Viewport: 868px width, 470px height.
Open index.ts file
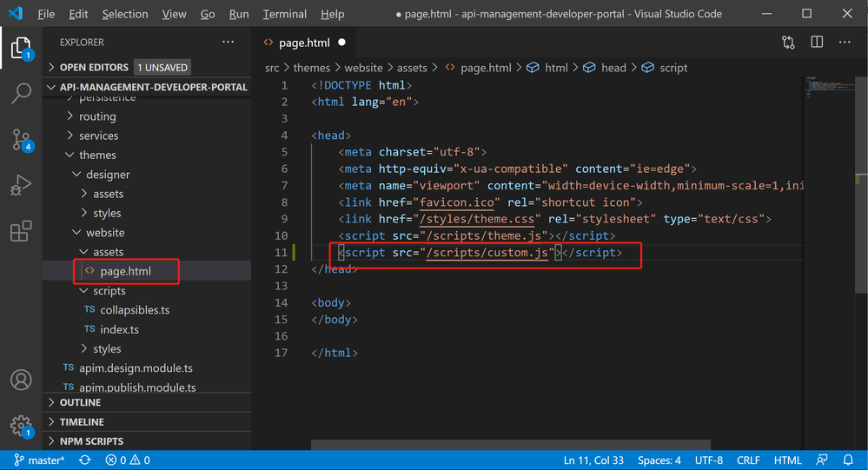(x=147, y=329)
